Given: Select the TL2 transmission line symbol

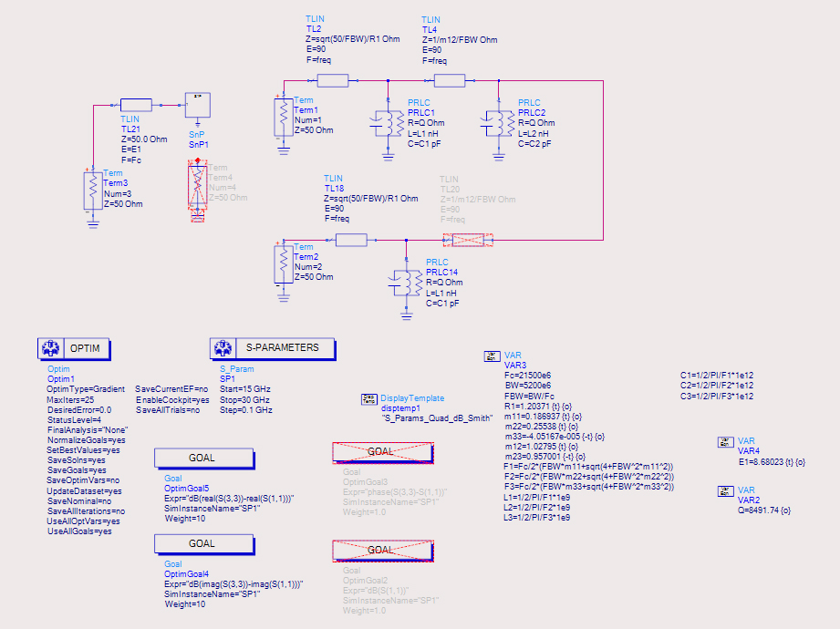Looking at the screenshot, I should click(332, 80).
